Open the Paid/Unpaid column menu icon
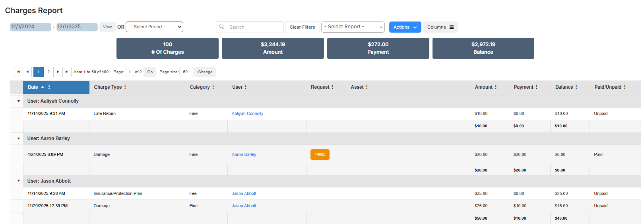 pos(625,87)
